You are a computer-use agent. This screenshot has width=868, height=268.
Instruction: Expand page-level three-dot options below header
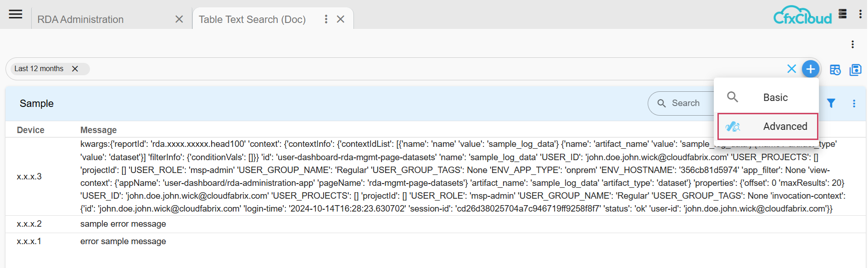(852, 45)
